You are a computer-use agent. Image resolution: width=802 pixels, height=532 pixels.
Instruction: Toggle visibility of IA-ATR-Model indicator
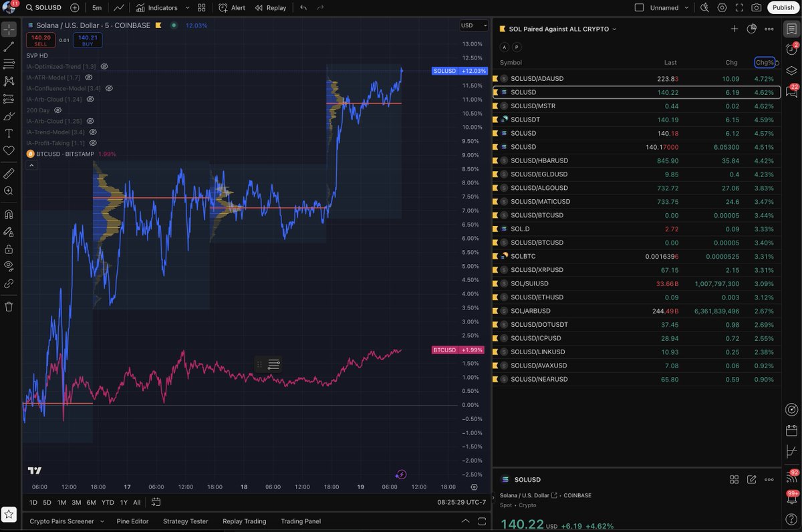pyautogui.click(x=89, y=78)
